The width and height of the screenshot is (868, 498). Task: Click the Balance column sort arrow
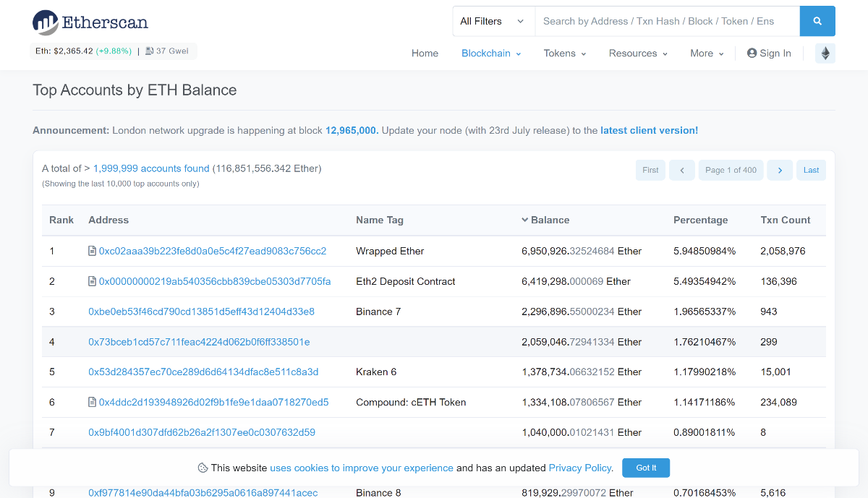pyautogui.click(x=524, y=220)
